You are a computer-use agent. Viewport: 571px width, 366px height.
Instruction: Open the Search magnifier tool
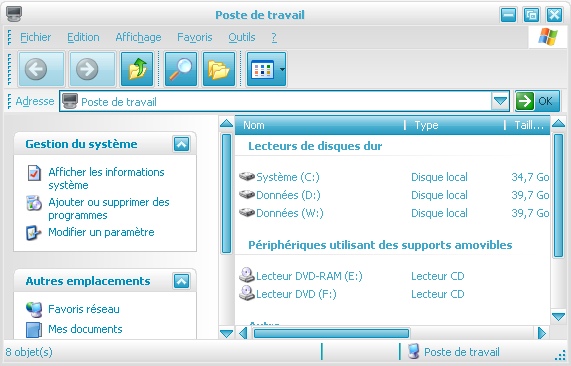point(181,69)
